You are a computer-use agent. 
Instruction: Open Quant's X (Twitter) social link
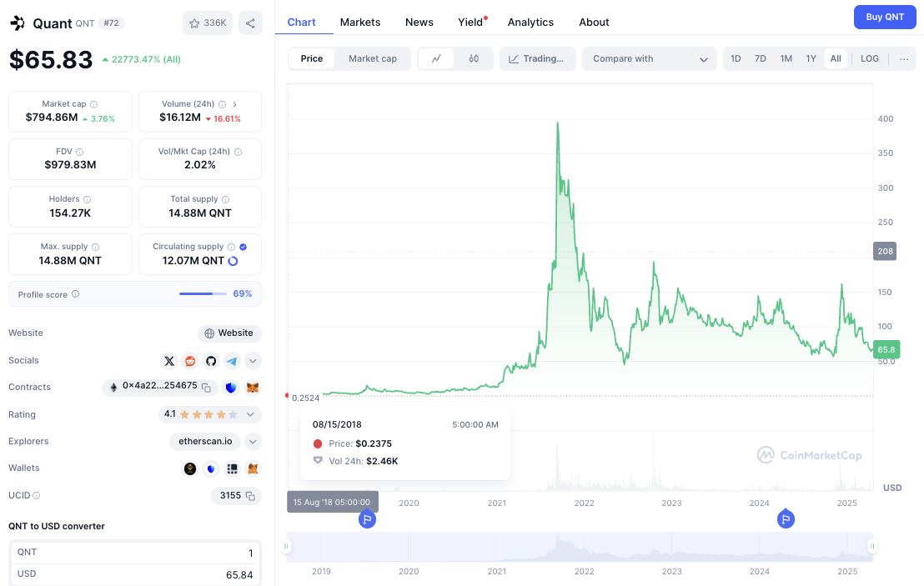169,361
